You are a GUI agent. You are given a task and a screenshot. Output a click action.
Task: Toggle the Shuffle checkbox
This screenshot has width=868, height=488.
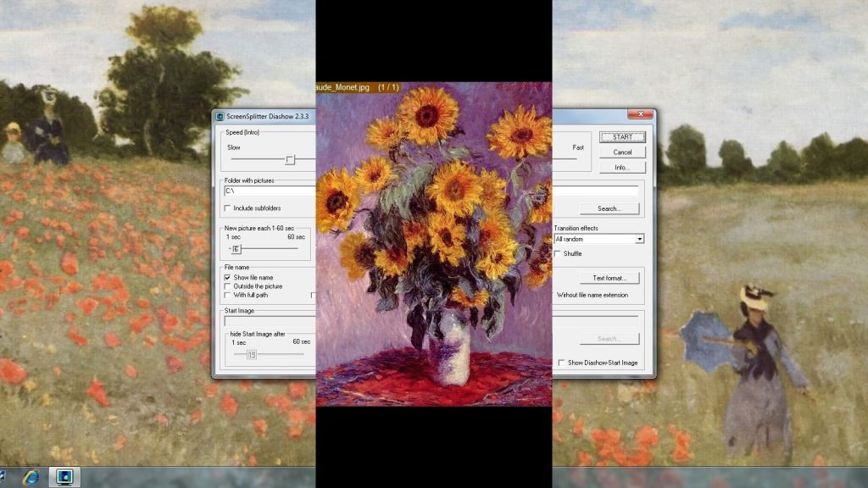point(558,253)
